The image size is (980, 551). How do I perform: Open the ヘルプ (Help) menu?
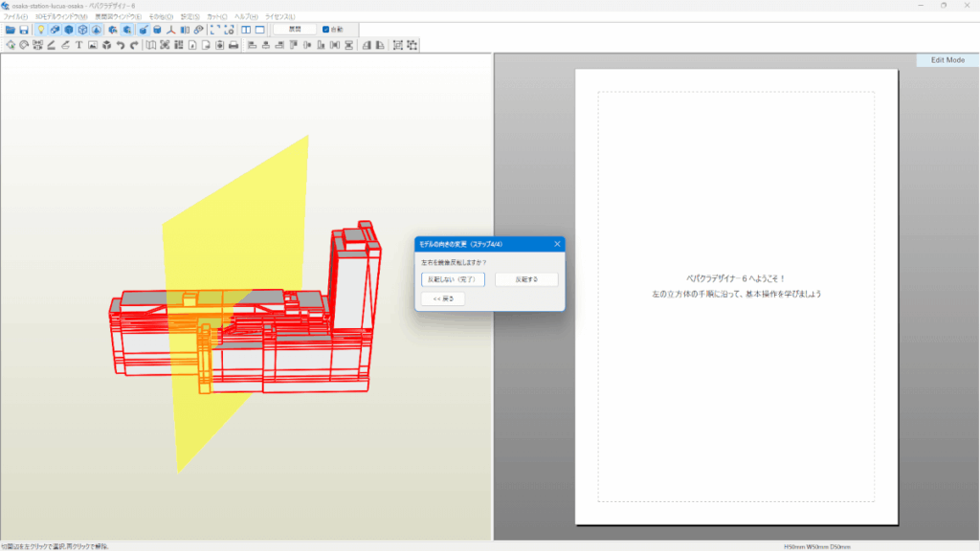tap(247, 17)
